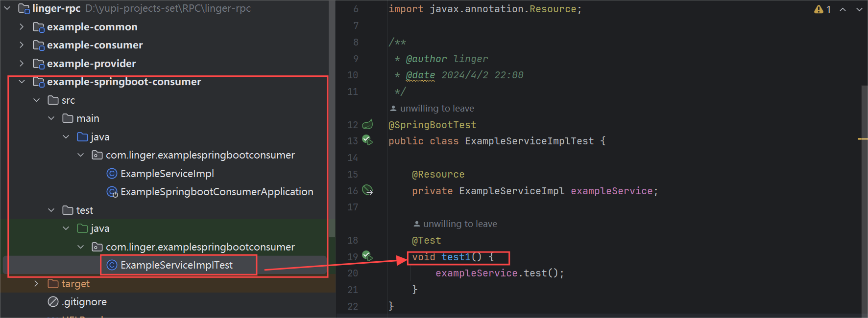
Task: Click the Spring bean leaf icon at line 12
Action: click(x=367, y=124)
